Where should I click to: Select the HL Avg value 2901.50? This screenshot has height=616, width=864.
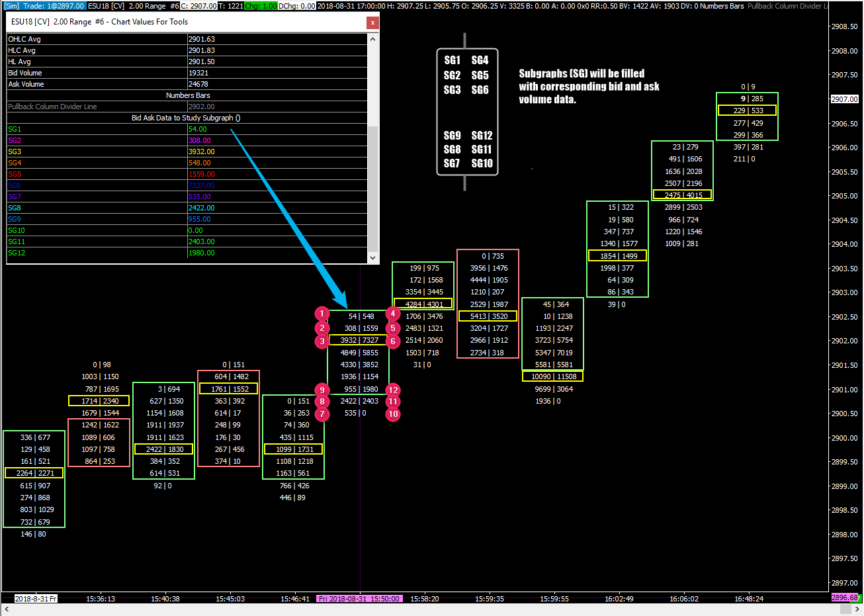coord(202,62)
